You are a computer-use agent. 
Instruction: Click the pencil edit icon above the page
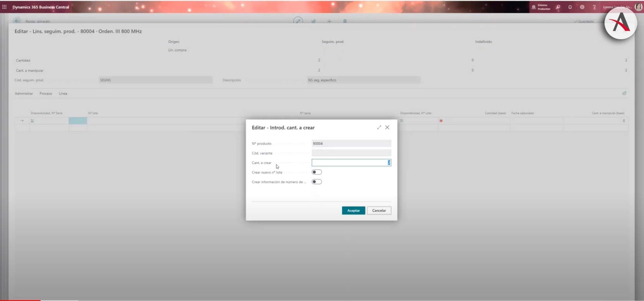pos(298,21)
